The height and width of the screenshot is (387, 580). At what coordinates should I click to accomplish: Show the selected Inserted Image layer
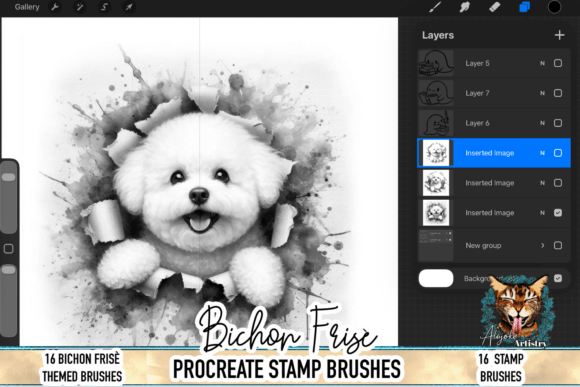(x=558, y=153)
